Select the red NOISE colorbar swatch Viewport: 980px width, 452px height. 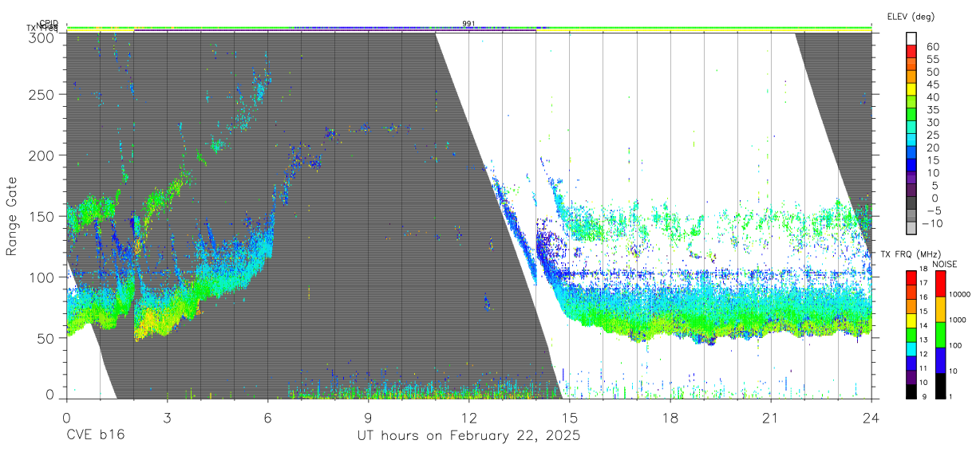pyautogui.click(x=942, y=284)
